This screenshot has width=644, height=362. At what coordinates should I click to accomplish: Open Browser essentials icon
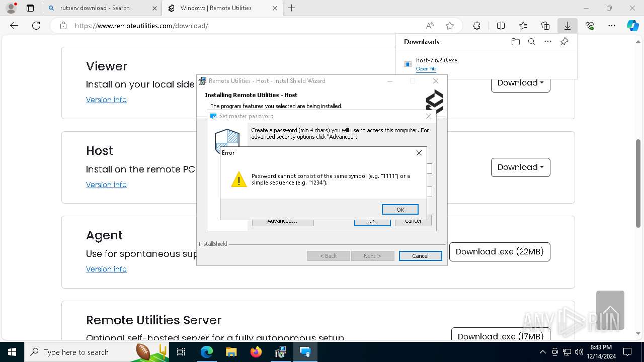coord(590,26)
